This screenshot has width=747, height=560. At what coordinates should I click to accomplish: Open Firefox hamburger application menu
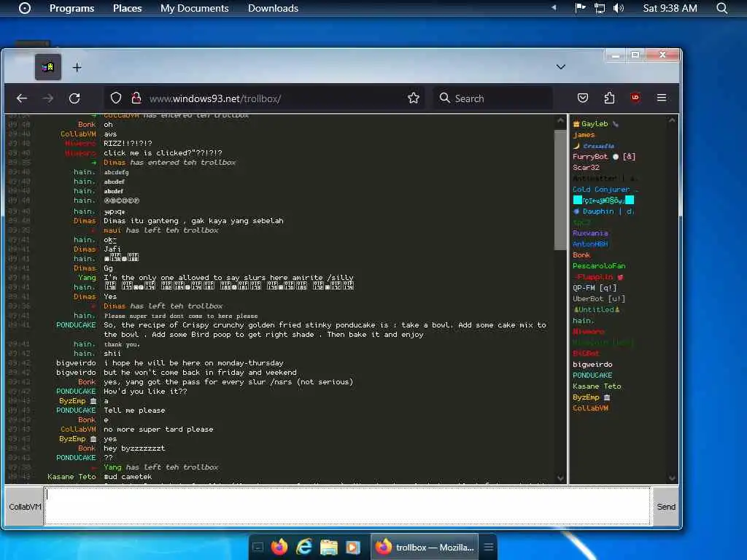pyautogui.click(x=662, y=98)
